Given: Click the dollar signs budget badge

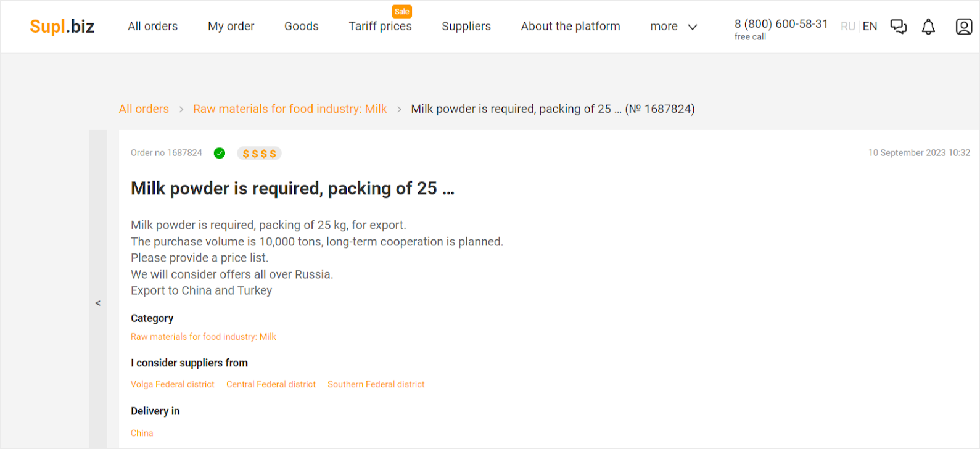Looking at the screenshot, I should tap(259, 154).
